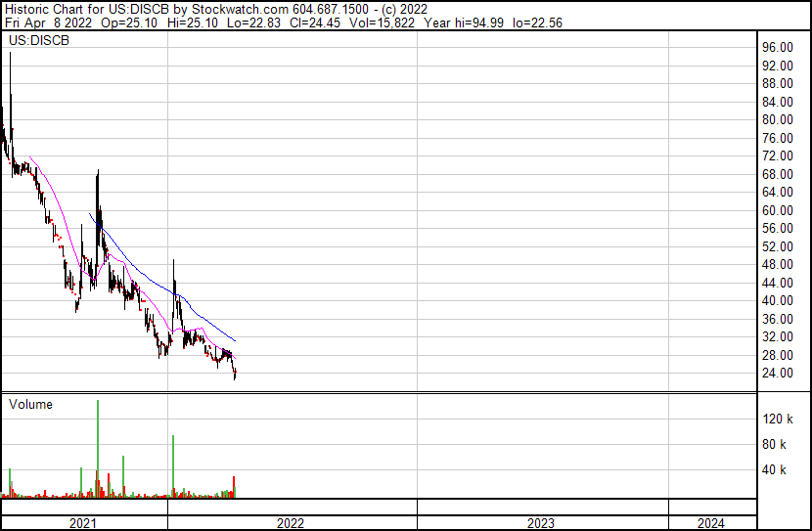Screen dimensions: 812x531
Task: Click the 96.00 price axis label
Action: coord(780,47)
